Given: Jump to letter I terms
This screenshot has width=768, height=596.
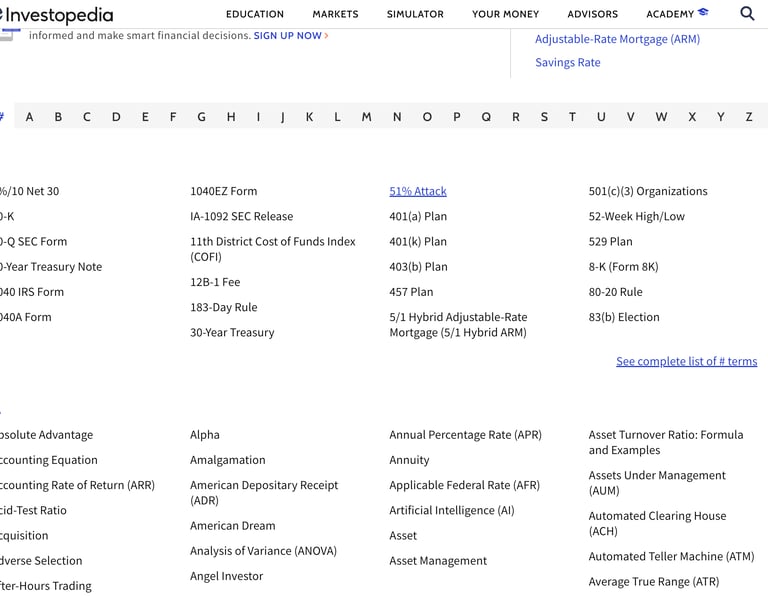Looking at the screenshot, I should point(258,117).
